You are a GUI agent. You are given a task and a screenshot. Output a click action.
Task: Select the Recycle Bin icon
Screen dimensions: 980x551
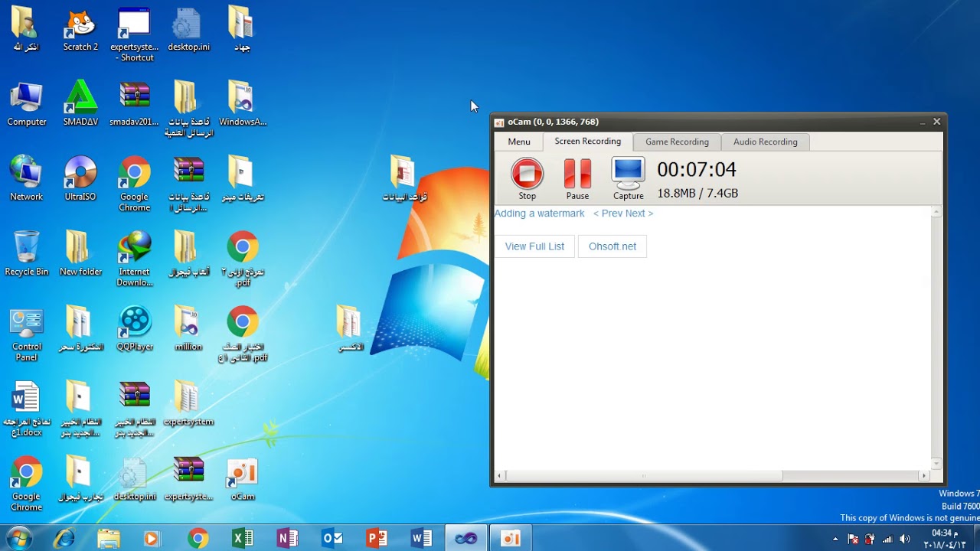click(x=26, y=254)
